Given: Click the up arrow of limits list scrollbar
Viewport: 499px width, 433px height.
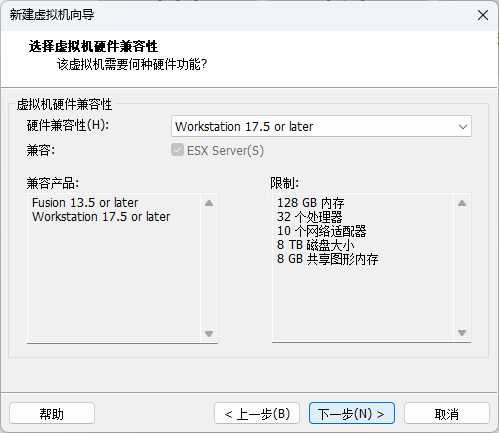Looking at the screenshot, I should 462,203.
